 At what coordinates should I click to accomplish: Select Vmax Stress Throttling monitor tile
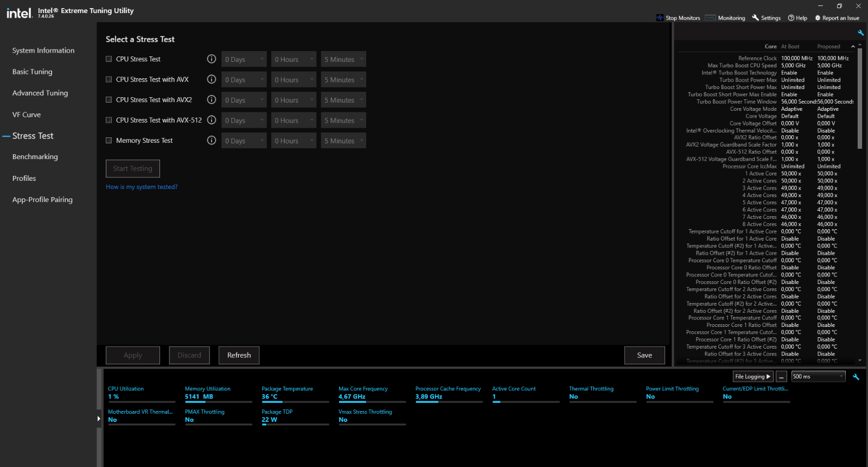coord(372,417)
